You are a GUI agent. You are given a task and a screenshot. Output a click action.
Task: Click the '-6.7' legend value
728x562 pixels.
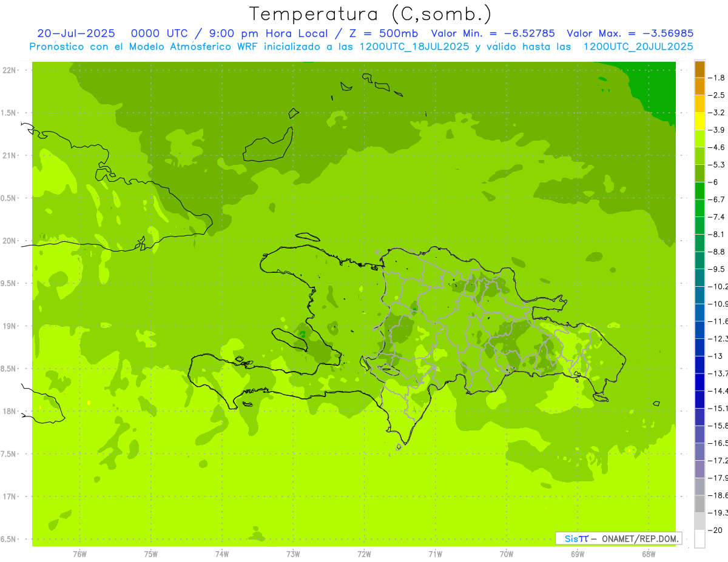tap(717, 199)
